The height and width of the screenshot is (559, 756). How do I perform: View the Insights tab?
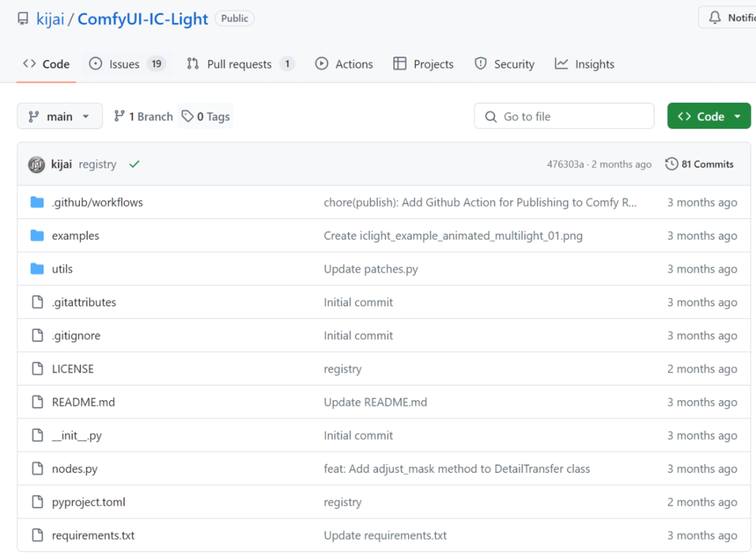click(584, 64)
